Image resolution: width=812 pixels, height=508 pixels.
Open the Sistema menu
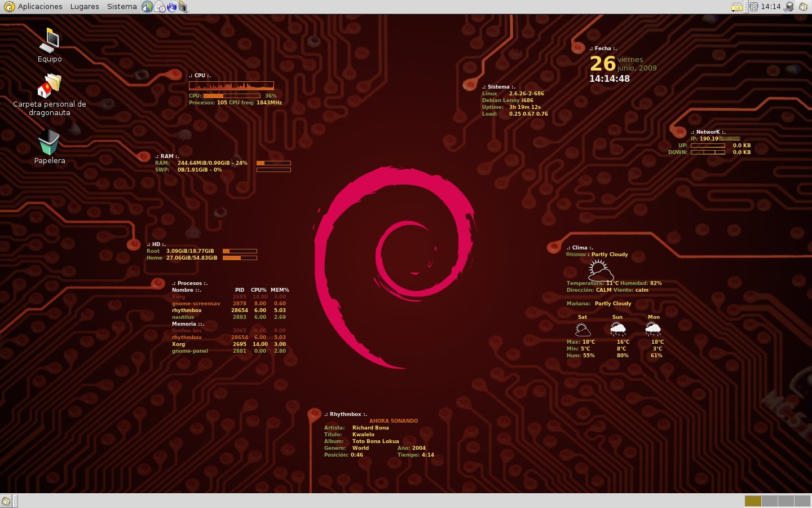click(122, 7)
